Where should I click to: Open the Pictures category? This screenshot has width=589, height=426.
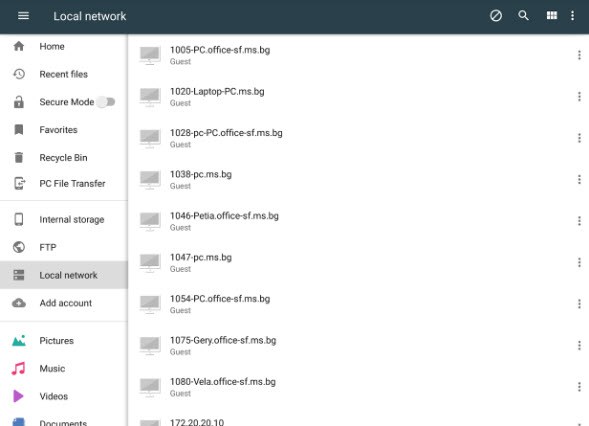pos(64,341)
